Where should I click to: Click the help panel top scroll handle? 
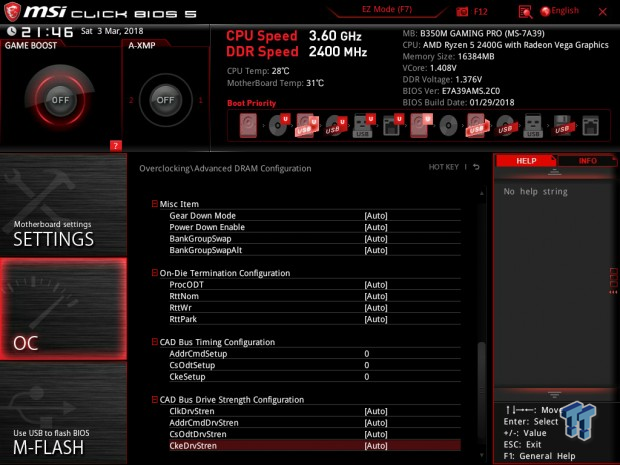click(x=554, y=172)
